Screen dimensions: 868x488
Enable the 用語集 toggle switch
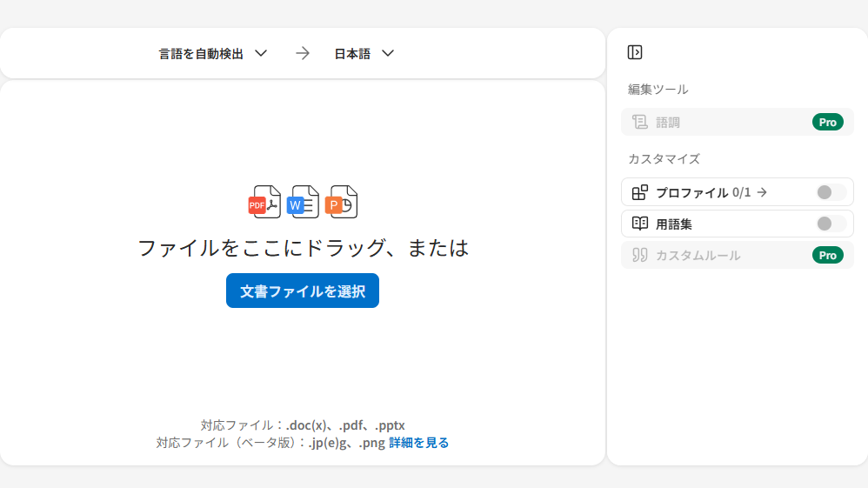[831, 224]
